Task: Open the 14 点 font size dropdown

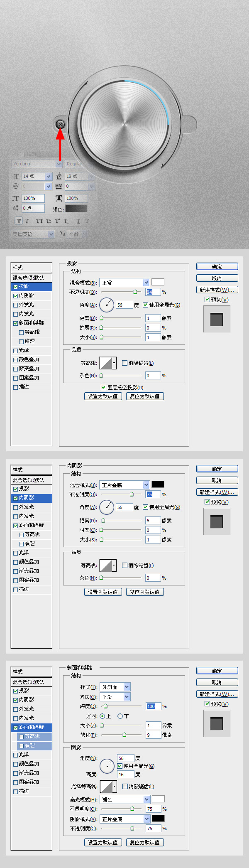Action: tap(37, 176)
